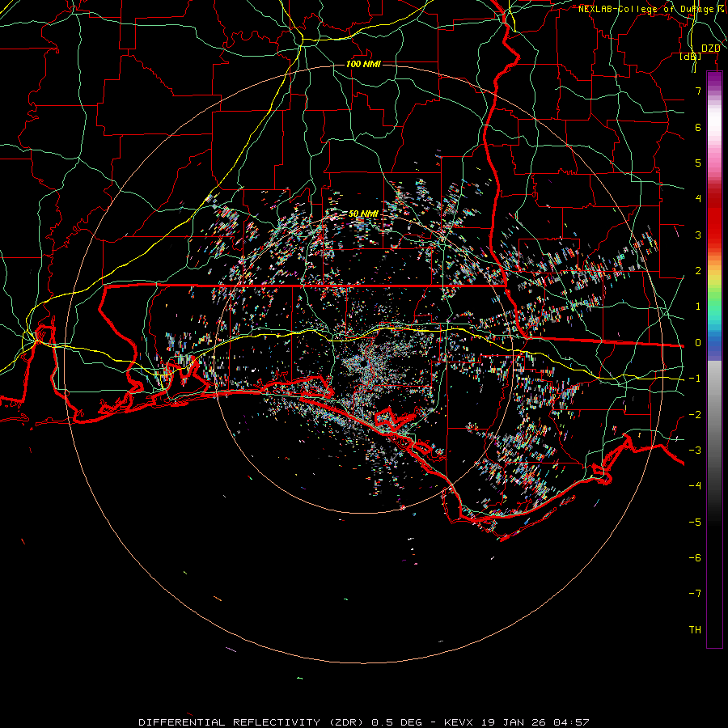Viewport: 728px width, 728px height.
Task: Click the TH threshold label
Action: click(695, 630)
